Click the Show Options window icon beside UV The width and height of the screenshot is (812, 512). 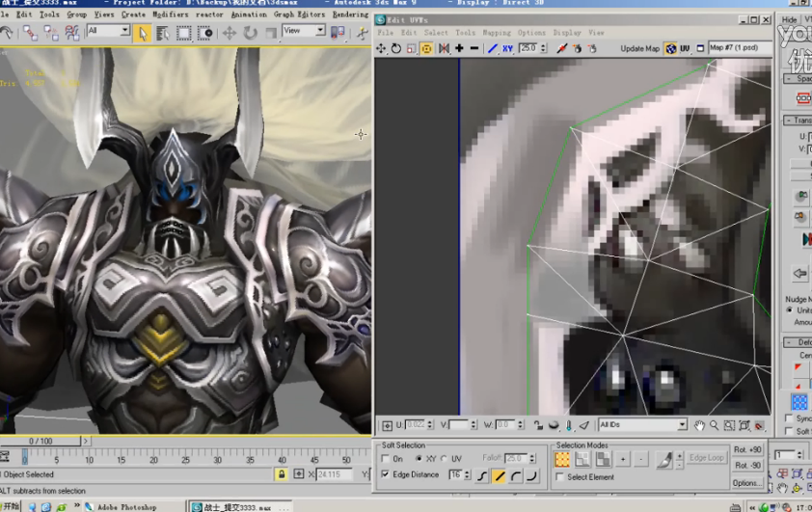pyautogui.click(x=700, y=48)
